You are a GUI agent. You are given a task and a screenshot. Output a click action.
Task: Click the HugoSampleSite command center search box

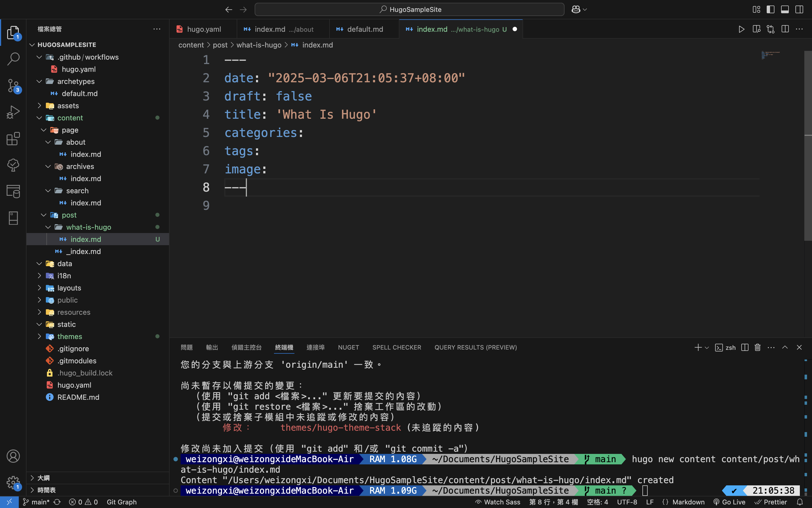click(x=409, y=9)
